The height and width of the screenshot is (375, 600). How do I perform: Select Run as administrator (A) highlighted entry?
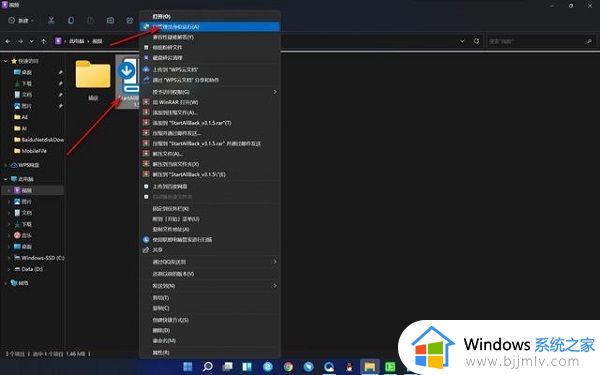210,27
